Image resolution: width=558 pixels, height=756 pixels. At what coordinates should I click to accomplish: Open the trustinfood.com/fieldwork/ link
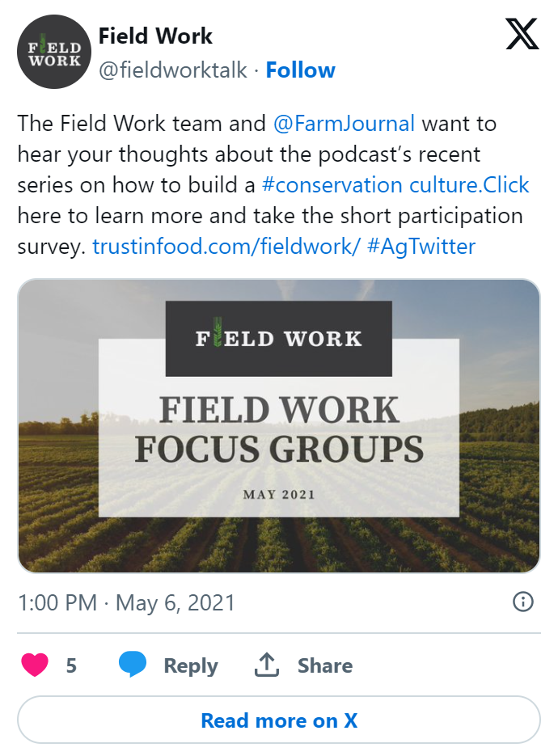(x=226, y=246)
